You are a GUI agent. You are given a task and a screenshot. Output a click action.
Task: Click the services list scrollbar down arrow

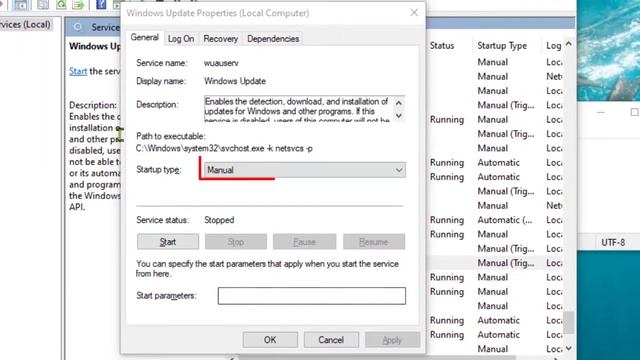tap(569, 348)
